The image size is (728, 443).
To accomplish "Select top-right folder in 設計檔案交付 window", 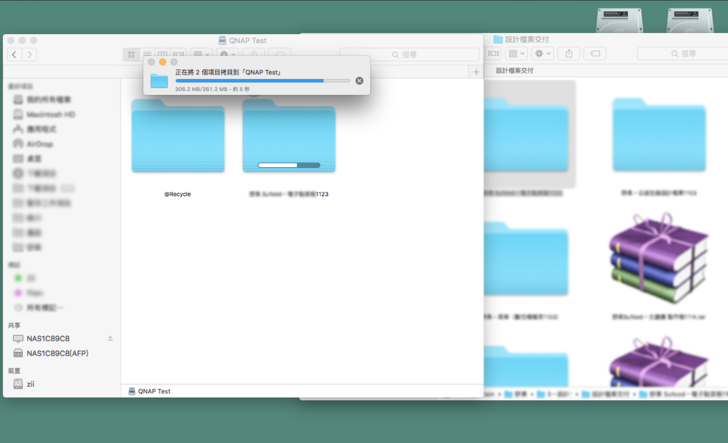I will tap(659, 135).
